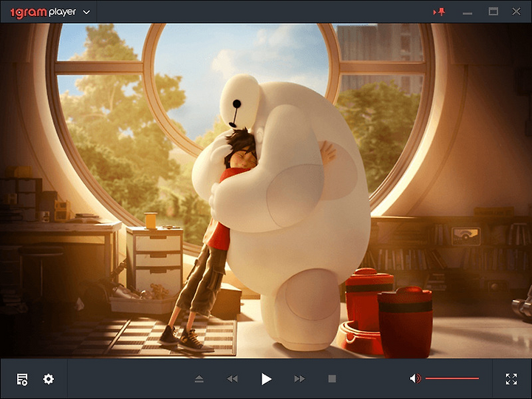Open settings with the gear icon
Viewport: 532px width, 399px height.
click(x=48, y=379)
